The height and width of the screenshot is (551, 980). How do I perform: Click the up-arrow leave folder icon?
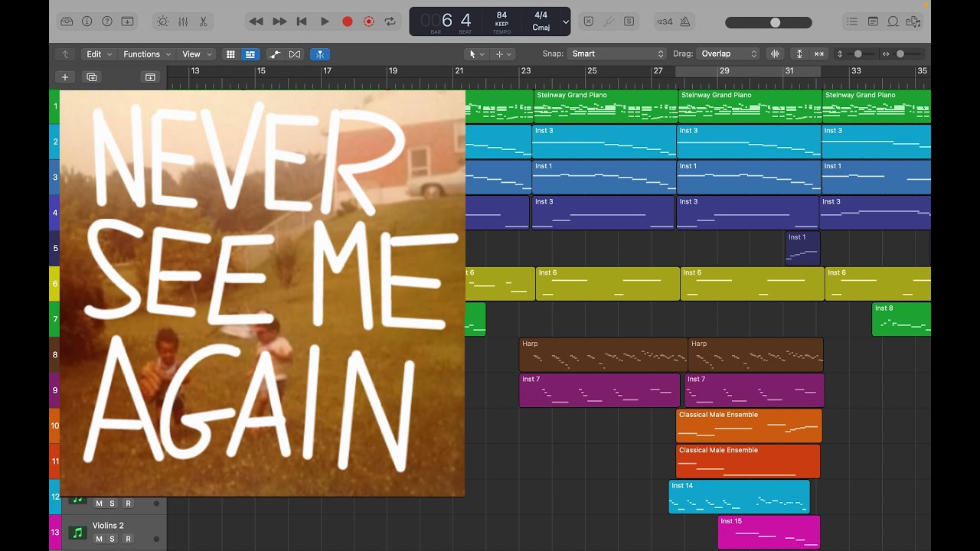tap(65, 54)
